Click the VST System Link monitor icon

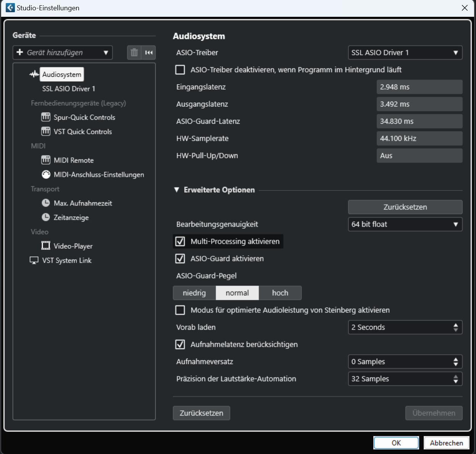point(34,261)
